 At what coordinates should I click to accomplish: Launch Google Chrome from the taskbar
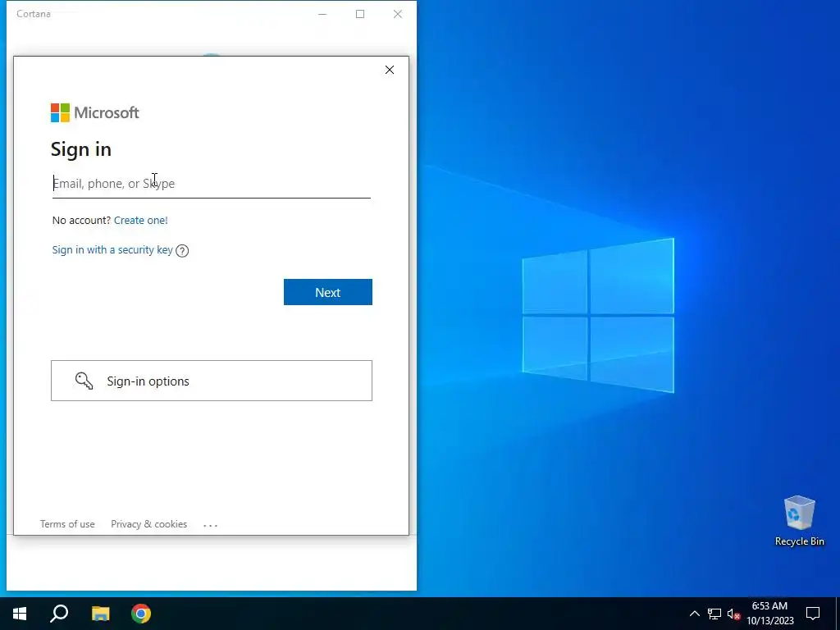(x=141, y=614)
